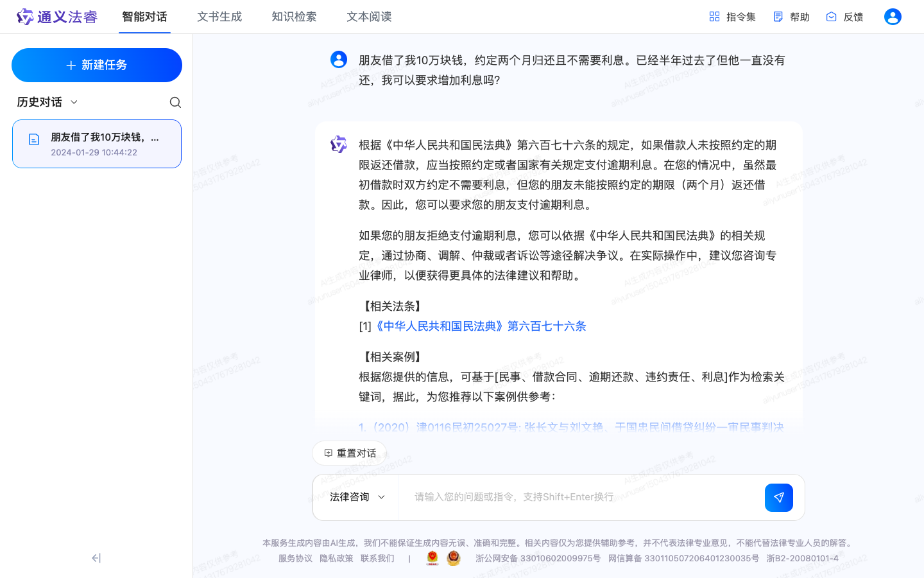Switch to the 文本阅读 tab
The width and height of the screenshot is (924, 578).
(368, 17)
